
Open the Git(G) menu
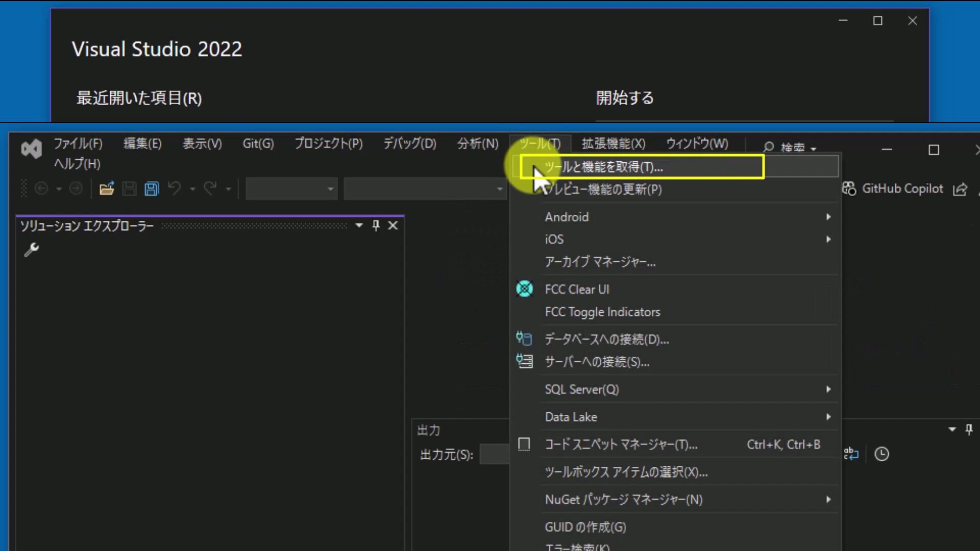tap(258, 144)
